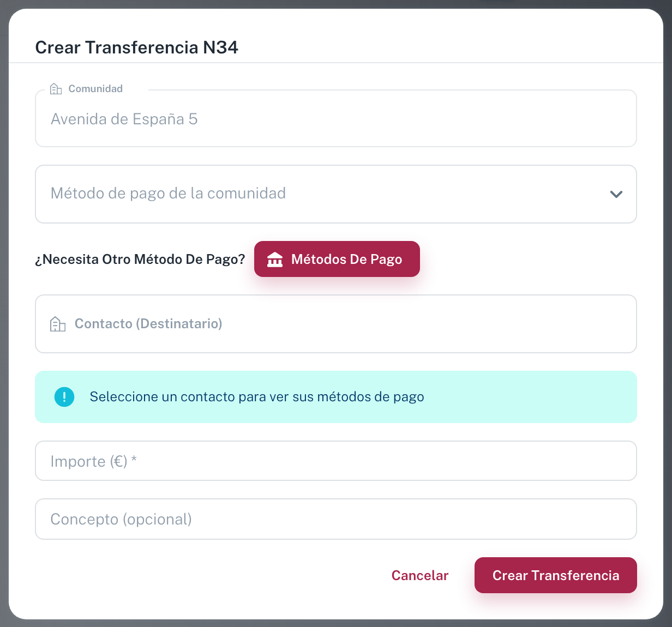The width and height of the screenshot is (672, 627).
Task: Click the ¿Necesita Otro Método De Pago? text
Action: (140, 260)
